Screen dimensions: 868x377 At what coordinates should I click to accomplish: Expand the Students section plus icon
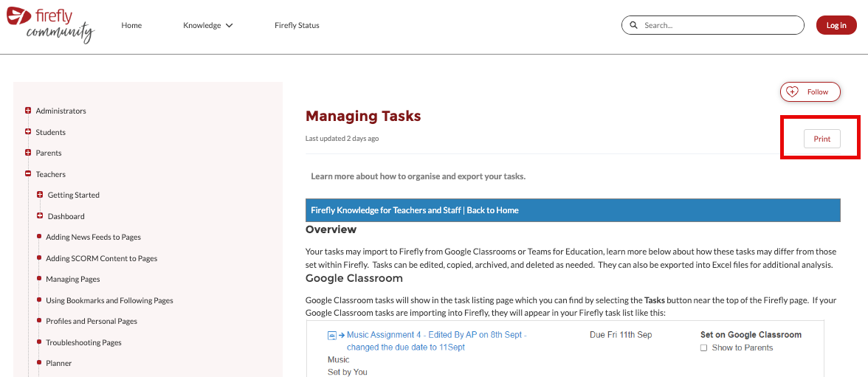click(x=28, y=132)
